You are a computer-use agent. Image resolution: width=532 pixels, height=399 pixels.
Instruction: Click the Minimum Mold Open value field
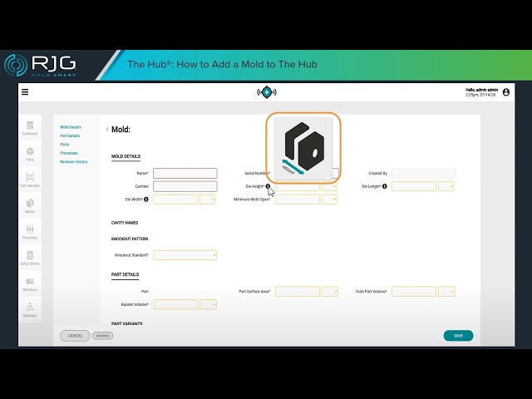pyautogui.click(x=298, y=199)
